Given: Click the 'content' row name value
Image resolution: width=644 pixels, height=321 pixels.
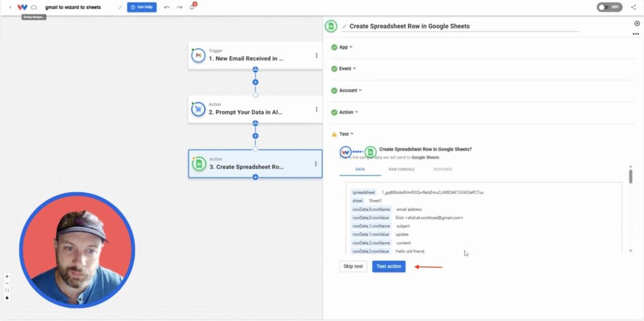Looking at the screenshot, I should [x=403, y=243].
